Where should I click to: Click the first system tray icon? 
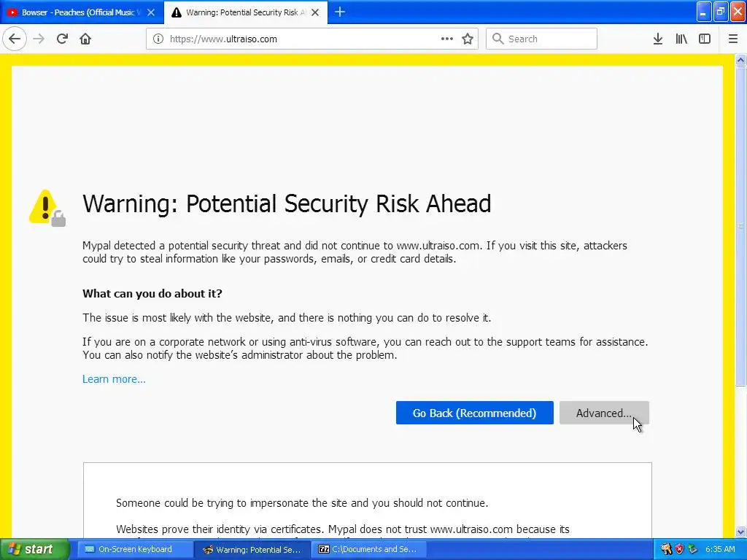point(666,549)
